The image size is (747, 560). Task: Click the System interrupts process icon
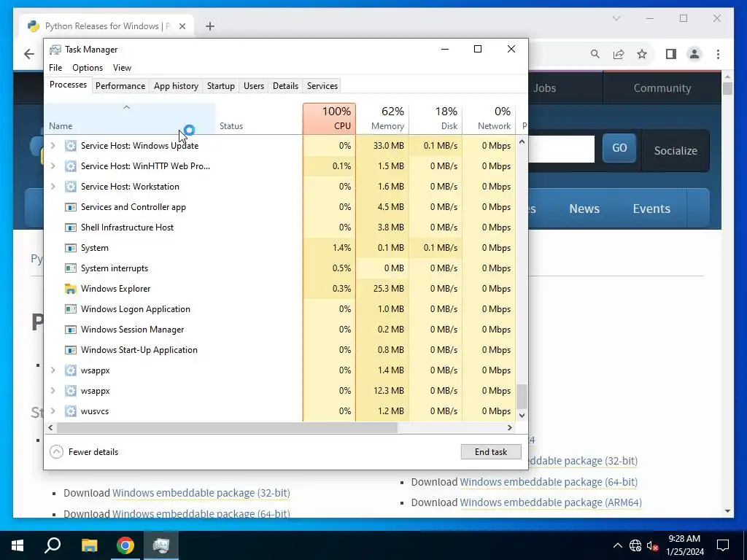tap(71, 268)
